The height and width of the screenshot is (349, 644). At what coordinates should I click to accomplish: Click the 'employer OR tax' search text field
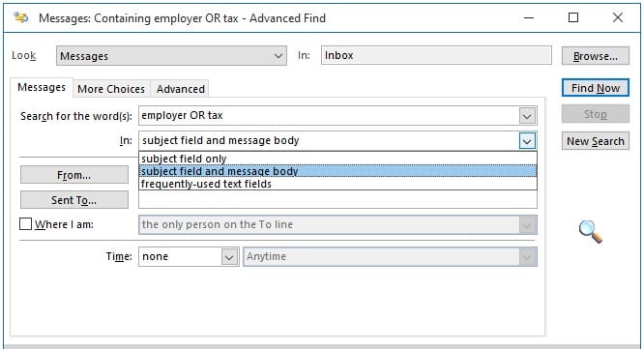coord(329,116)
